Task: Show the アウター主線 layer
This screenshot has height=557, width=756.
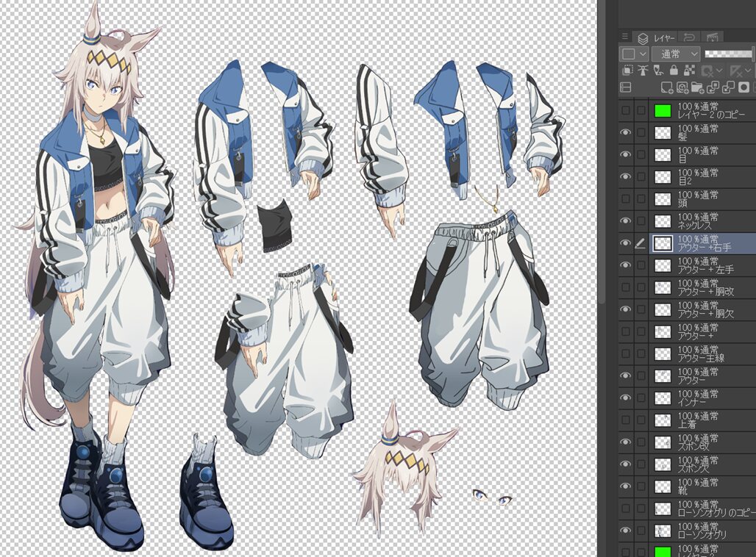Action: tap(625, 353)
